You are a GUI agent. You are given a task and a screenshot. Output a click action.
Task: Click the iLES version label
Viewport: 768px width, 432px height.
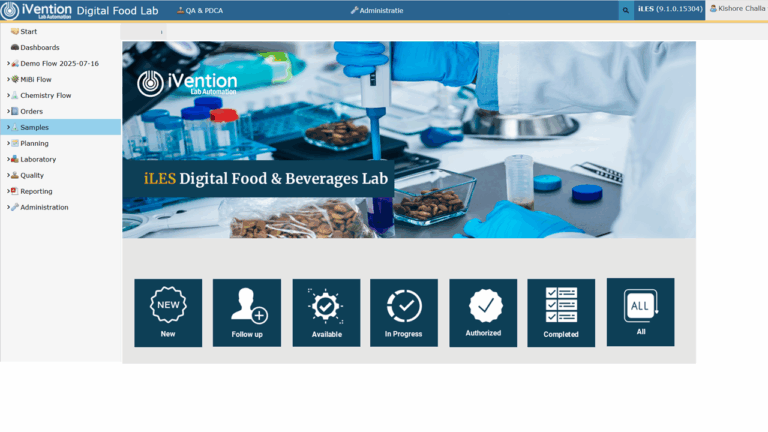[670, 9]
